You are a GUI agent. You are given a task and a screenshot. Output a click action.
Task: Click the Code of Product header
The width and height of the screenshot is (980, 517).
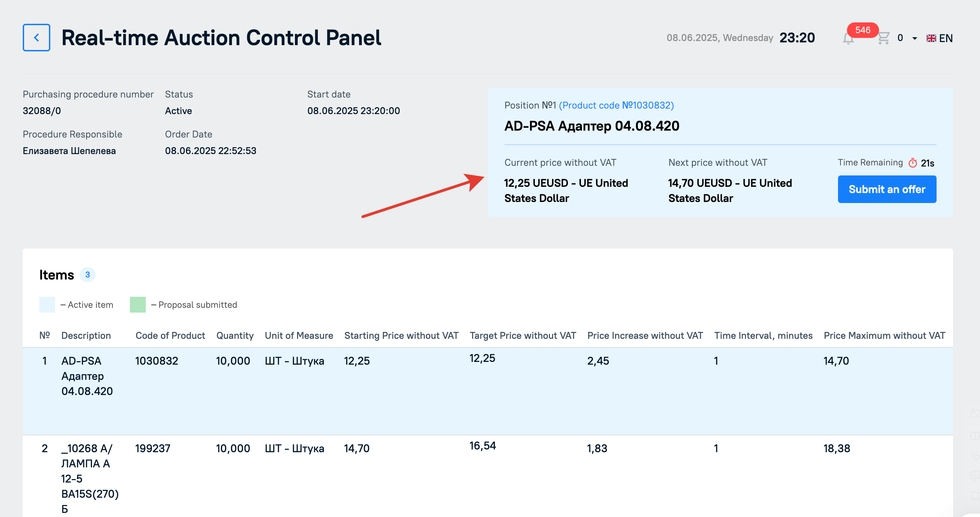coord(170,336)
